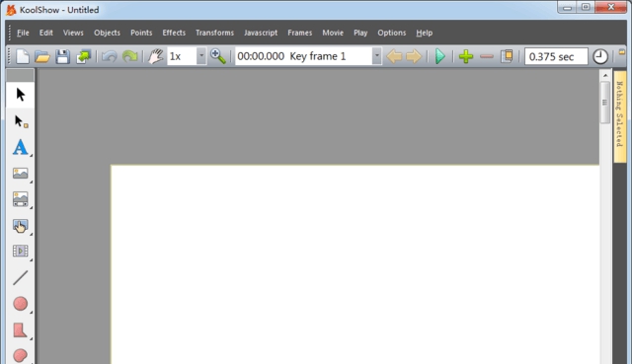Image resolution: width=632 pixels, height=364 pixels.
Task: Open the Javascript menu
Action: (x=261, y=33)
